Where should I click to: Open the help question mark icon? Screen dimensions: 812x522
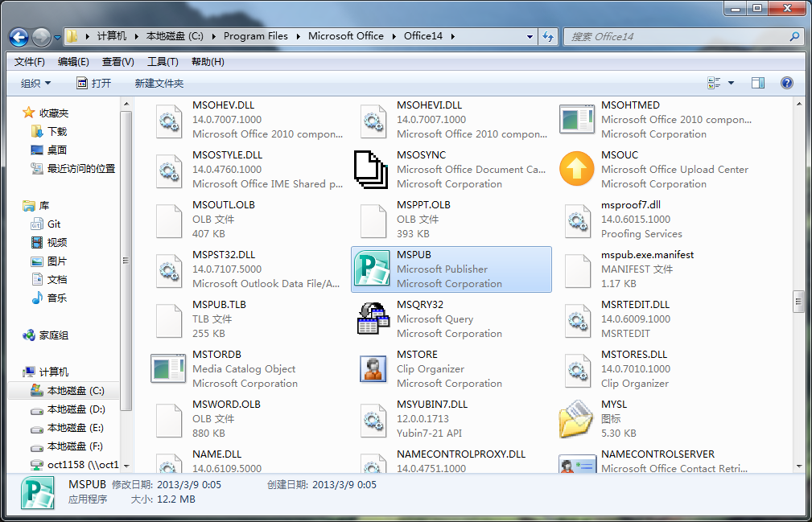pos(787,83)
